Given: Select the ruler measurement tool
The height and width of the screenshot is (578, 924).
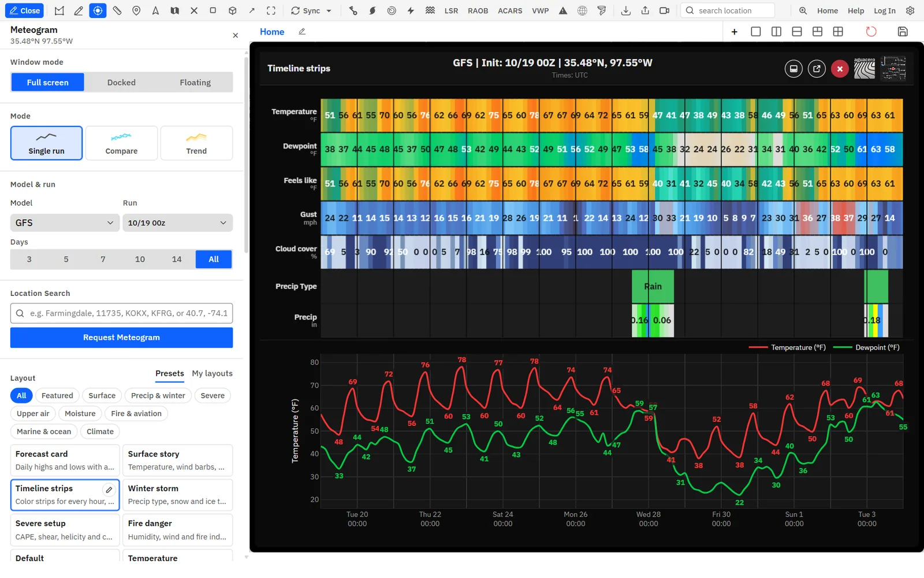Looking at the screenshot, I should pyautogui.click(x=117, y=10).
